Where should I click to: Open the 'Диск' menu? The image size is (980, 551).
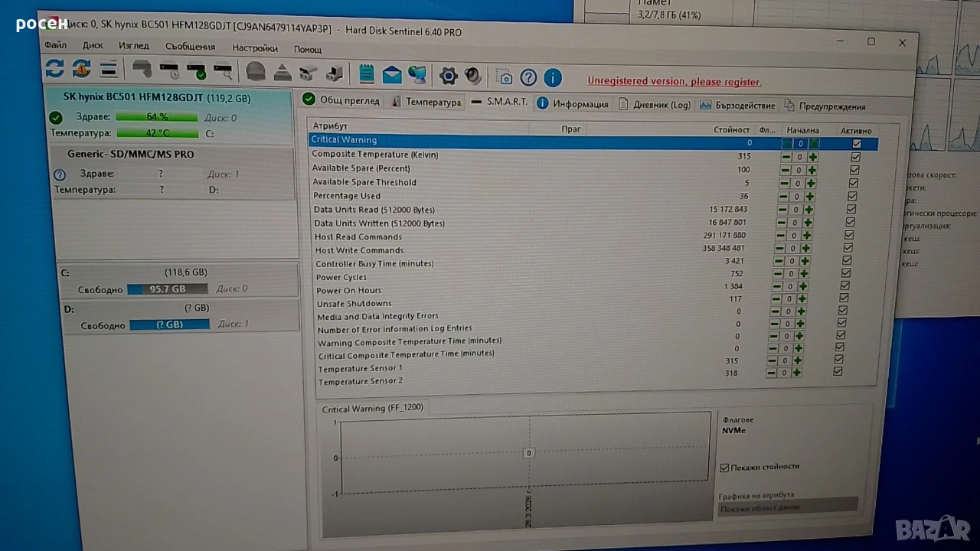[93, 45]
